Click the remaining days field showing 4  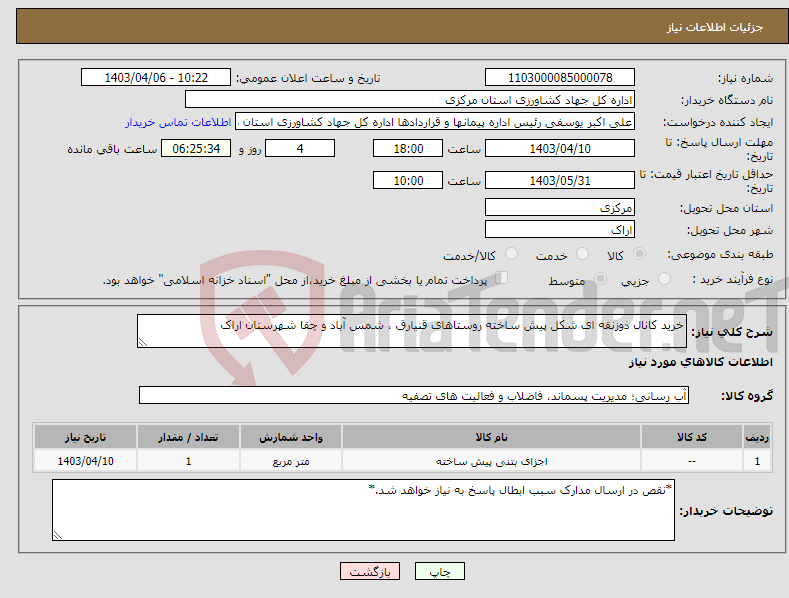click(x=300, y=148)
